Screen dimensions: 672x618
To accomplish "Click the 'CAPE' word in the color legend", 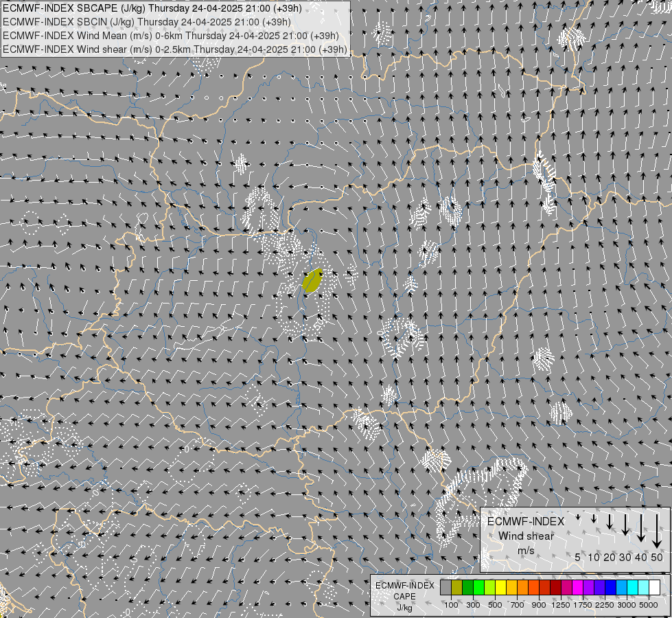I will 404,597.
